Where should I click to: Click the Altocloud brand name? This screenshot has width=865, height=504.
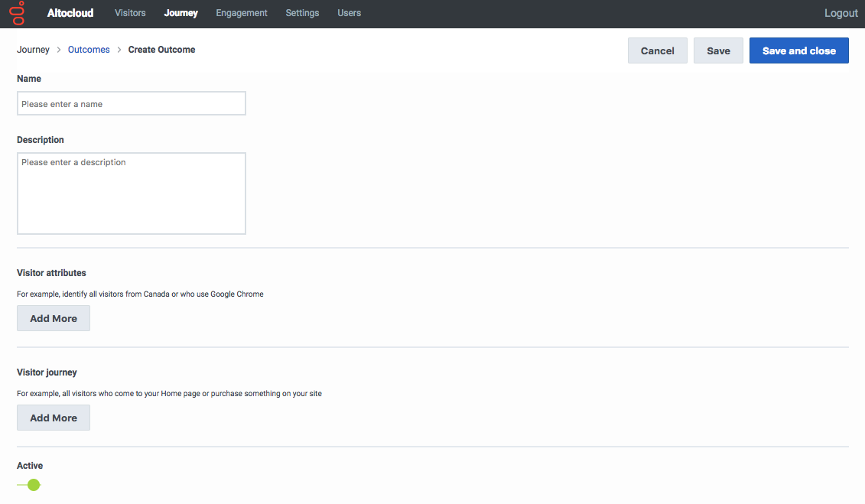pos(70,13)
